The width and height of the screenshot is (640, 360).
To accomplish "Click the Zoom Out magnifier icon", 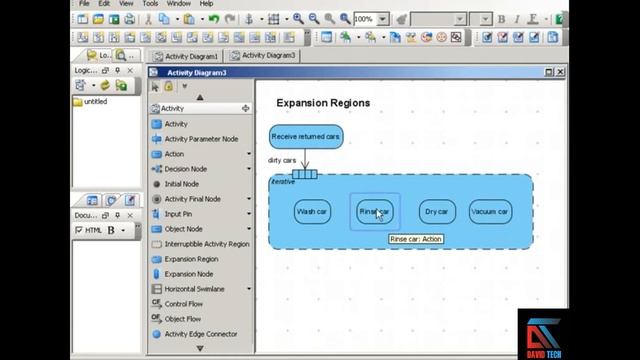I will [x=314, y=18].
